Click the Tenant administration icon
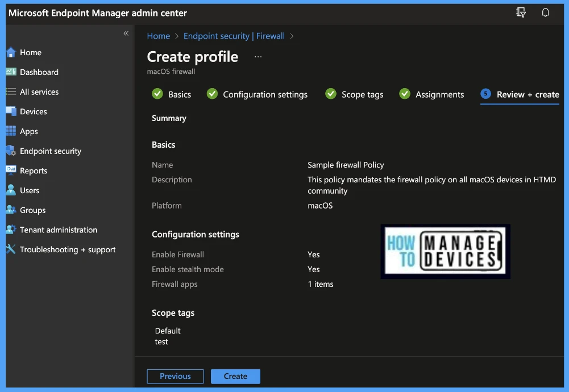The height and width of the screenshot is (392, 569). pos(11,230)
